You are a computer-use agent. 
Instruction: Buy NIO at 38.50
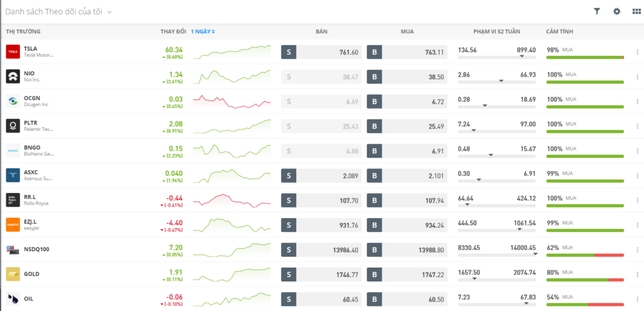[x=407, y=77]
